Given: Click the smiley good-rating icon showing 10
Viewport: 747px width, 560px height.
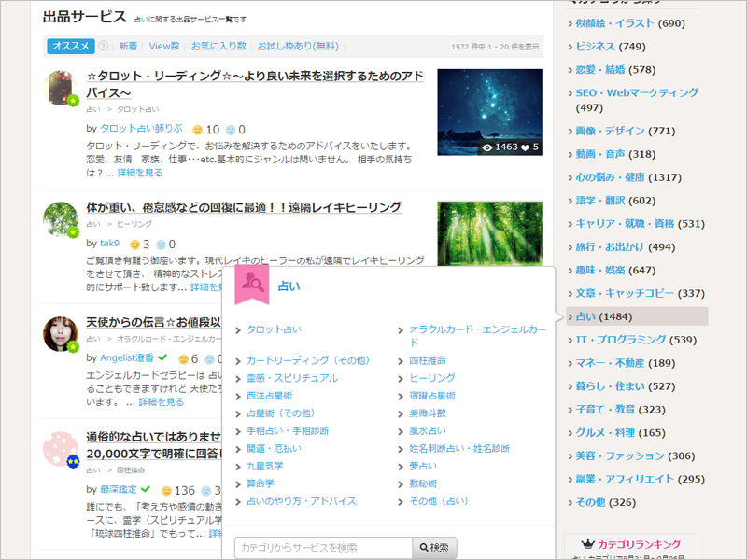Looking at the screenshot, I should point(197,130).
